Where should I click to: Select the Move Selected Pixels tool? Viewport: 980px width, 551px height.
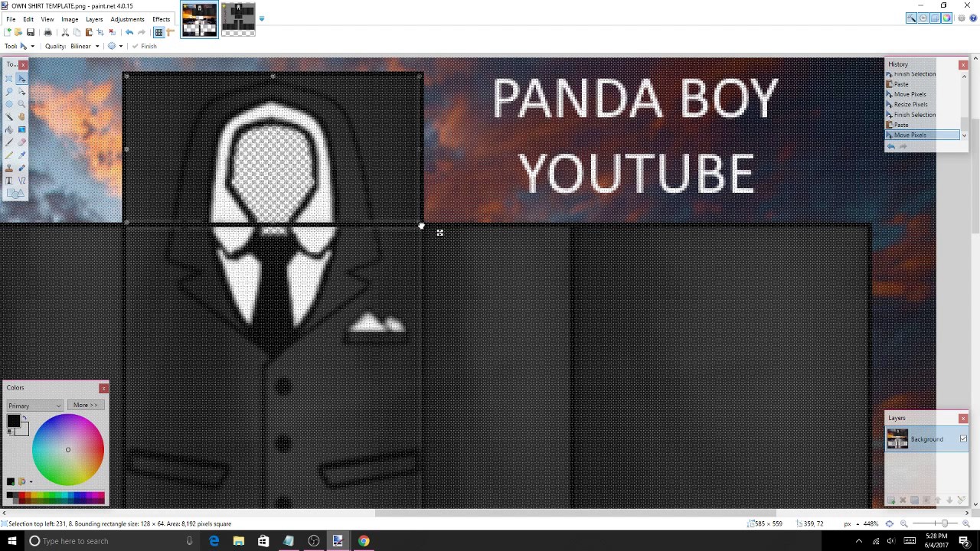tap(21, 78)
